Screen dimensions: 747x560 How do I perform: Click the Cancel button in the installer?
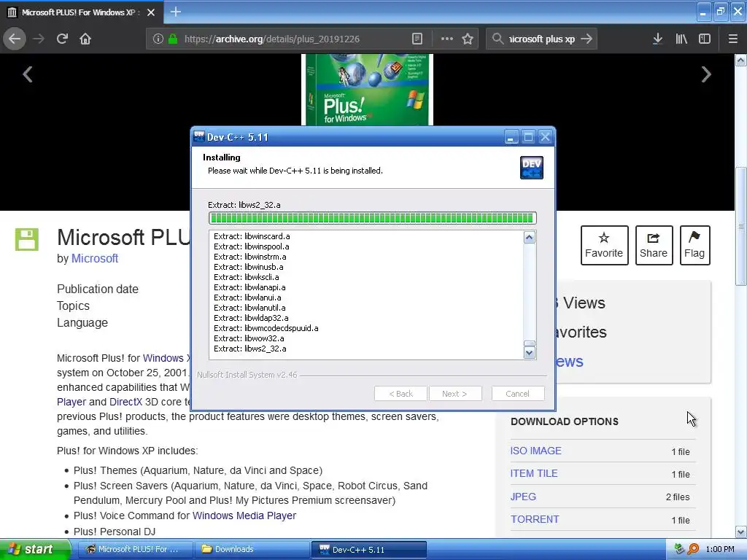[517, 394]
